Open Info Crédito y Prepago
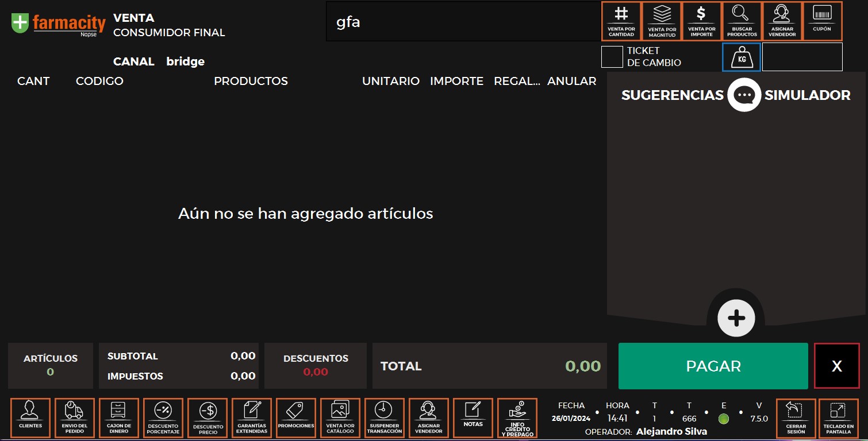Image resolution: width=868 pixels, height=441 pixels. click(517, 418)
